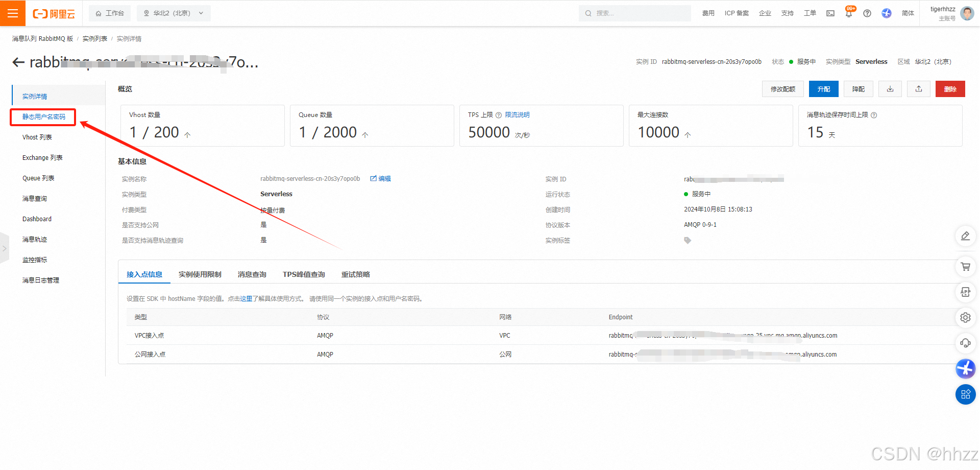Click 公网接入点 row cell
Screen dimensions: 980x470
(150, 355)
